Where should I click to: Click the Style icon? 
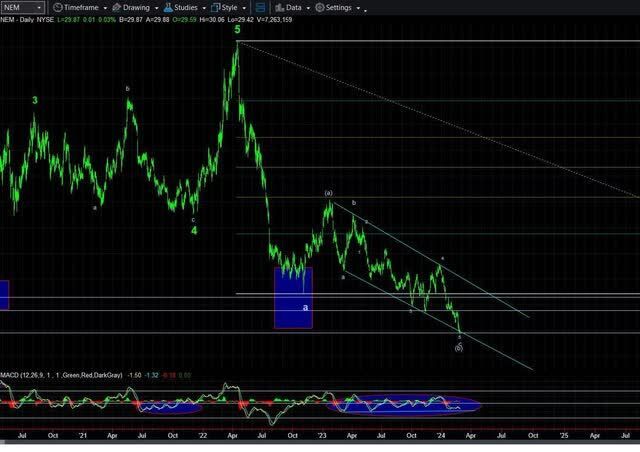pyautogui.click(x=216, y=7)
